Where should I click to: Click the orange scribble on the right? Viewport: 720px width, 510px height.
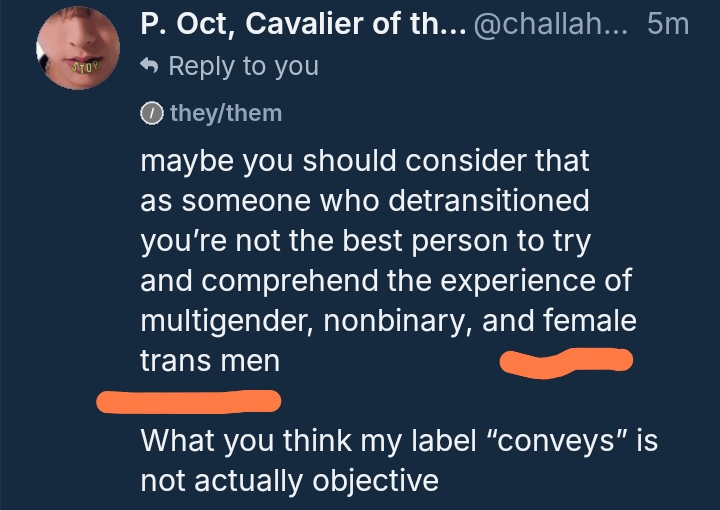click(x=565, y=359)
